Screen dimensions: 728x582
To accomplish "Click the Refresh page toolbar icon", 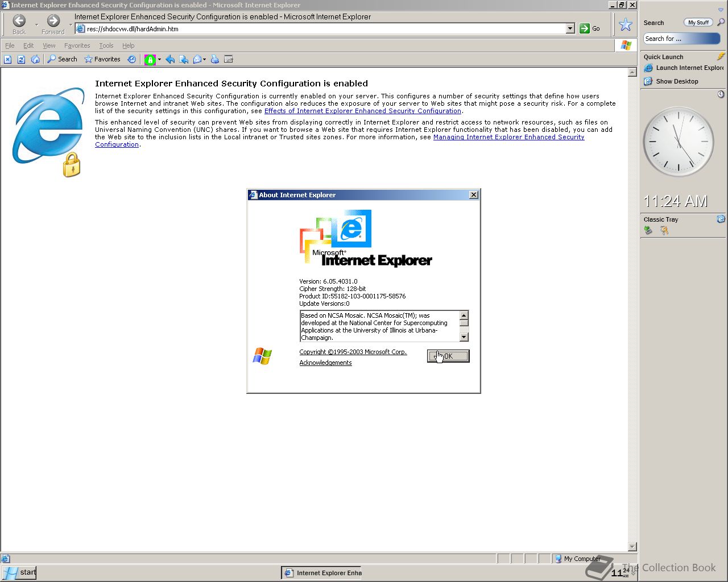I will point(21,59).
